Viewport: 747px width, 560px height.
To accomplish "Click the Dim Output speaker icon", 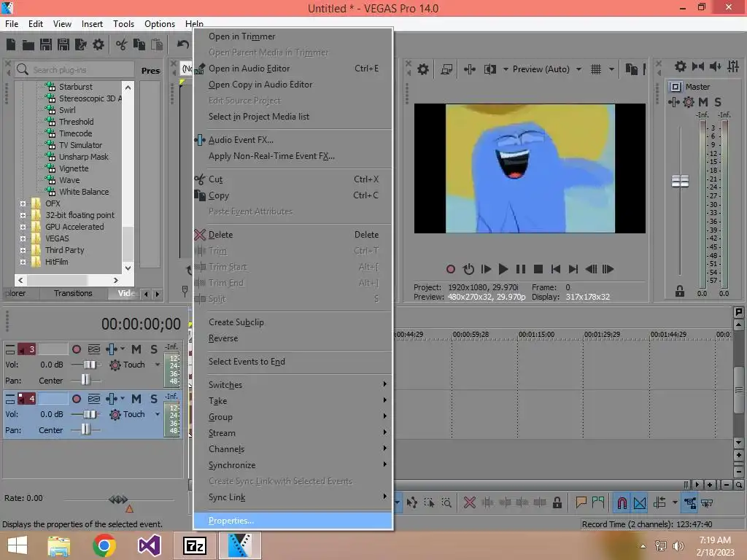I will (x=715, y=66).
